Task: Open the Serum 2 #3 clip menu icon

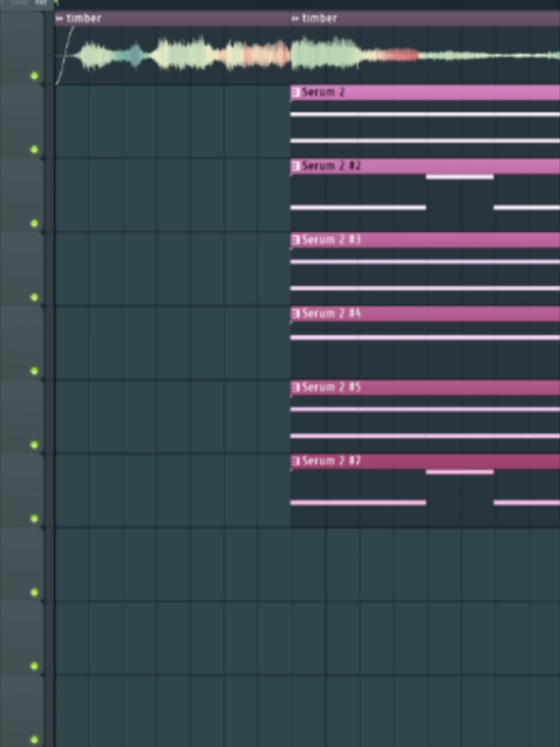Action: pos(295,240)
